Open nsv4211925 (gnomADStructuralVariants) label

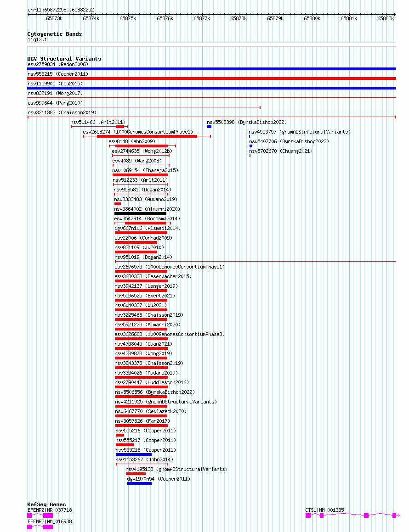(166, 402)
